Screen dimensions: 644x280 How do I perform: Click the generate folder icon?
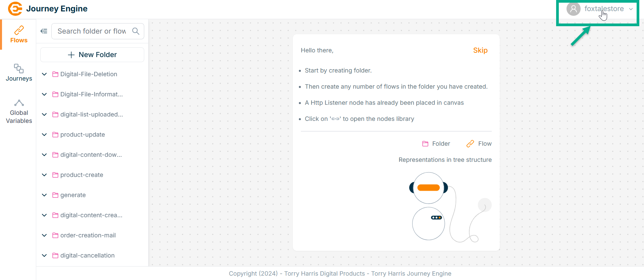[x=55, y=195]
